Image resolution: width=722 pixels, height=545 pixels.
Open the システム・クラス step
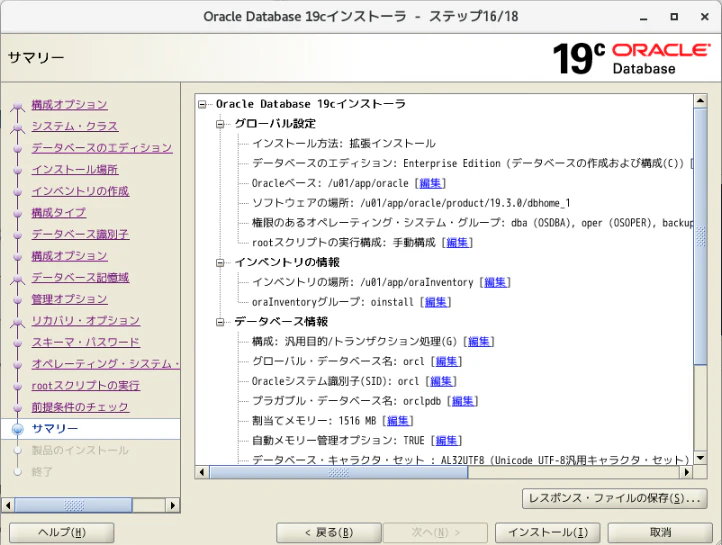[75, 126]
